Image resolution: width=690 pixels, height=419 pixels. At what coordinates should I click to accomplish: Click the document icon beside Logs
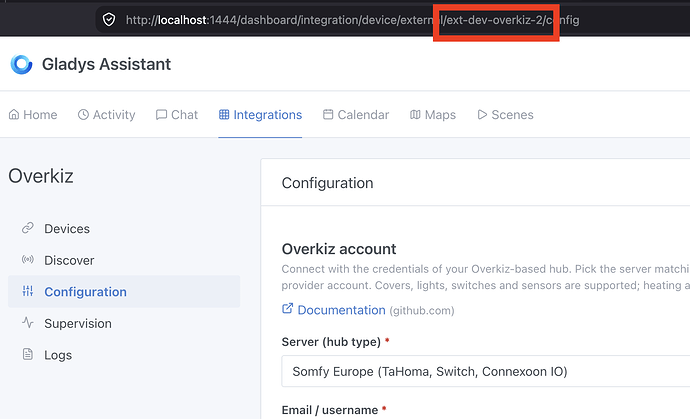coord(28,354)
